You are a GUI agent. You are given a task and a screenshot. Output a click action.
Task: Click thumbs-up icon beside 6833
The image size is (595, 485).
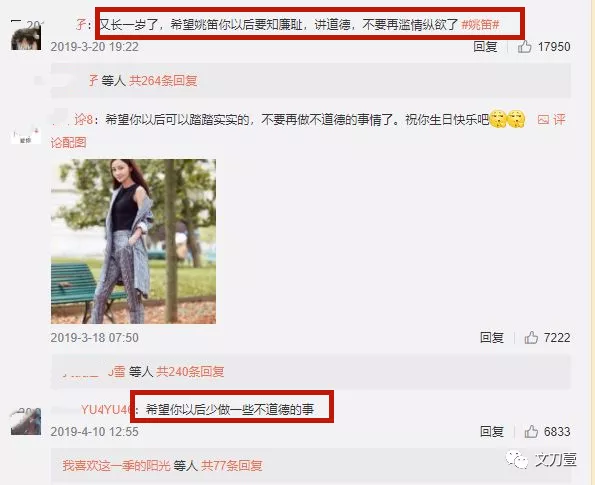(x=531, y=431)
